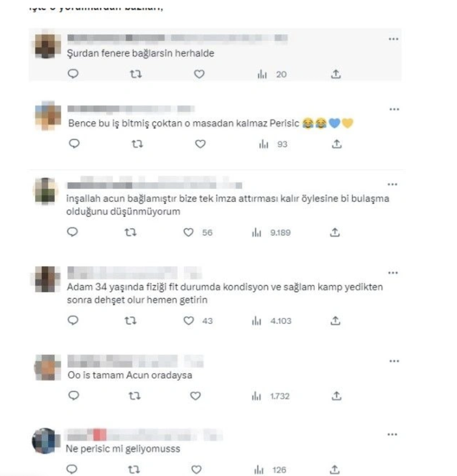Open more options for 'Şurdan fenere' tweet
457x476 pixels.
(x=393, y=39)
